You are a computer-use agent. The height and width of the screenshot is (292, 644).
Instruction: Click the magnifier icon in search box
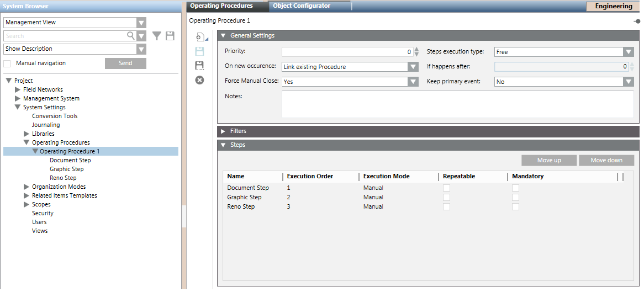click(x=131, y=36)
